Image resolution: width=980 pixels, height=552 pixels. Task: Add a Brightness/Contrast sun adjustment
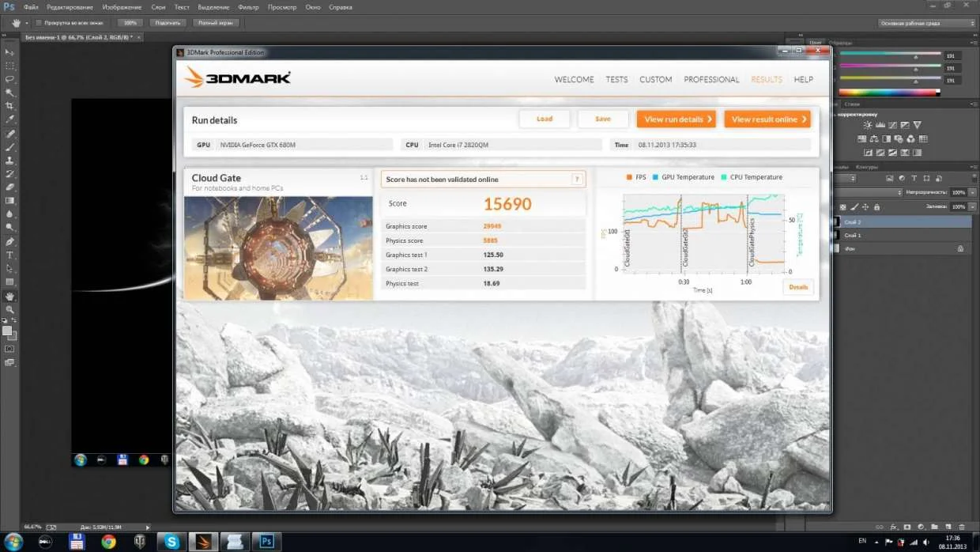[868, 125]
